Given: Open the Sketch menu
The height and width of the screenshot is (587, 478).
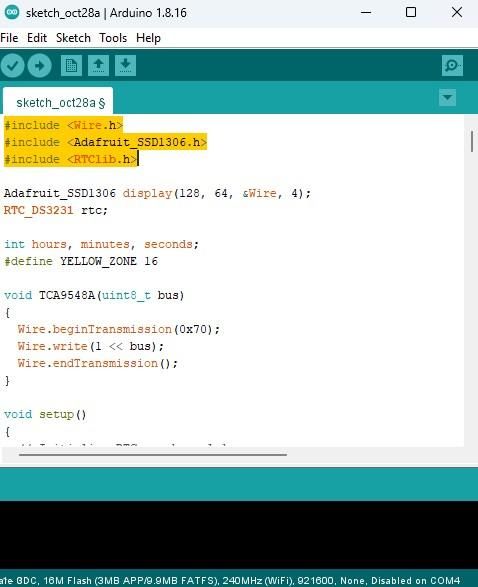Looking at the screenshot, I should [73, 38].
